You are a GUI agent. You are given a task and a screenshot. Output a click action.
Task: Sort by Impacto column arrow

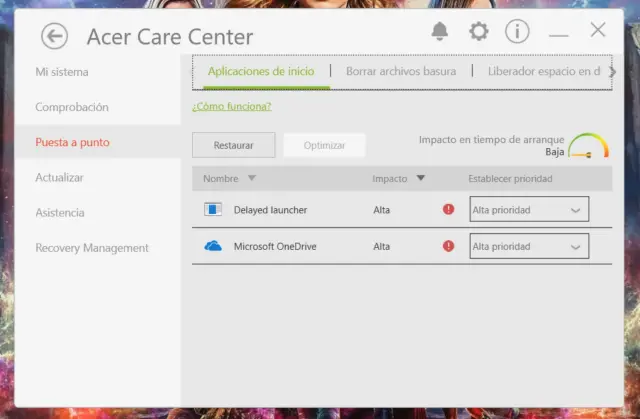tap(421, 179)
